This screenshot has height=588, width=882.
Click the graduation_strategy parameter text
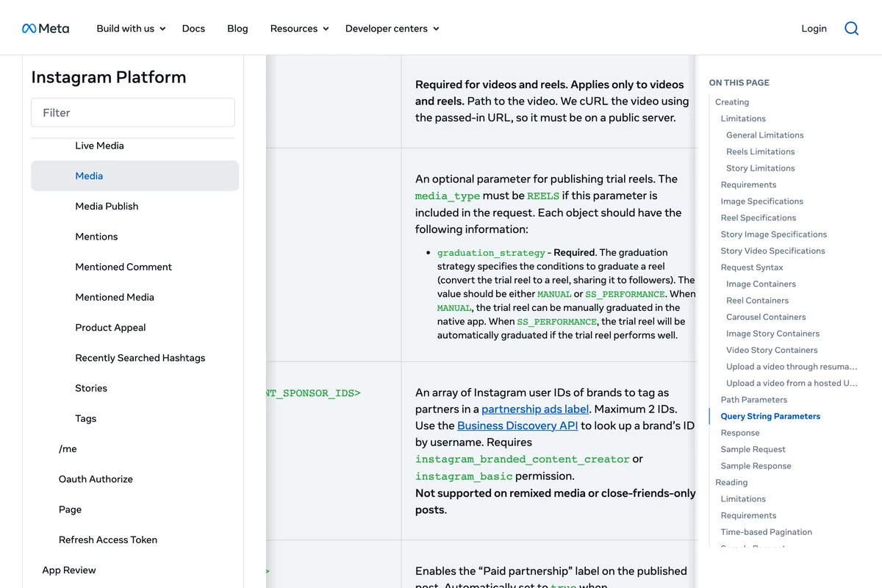pyautogui.click(x=491, y=252)
